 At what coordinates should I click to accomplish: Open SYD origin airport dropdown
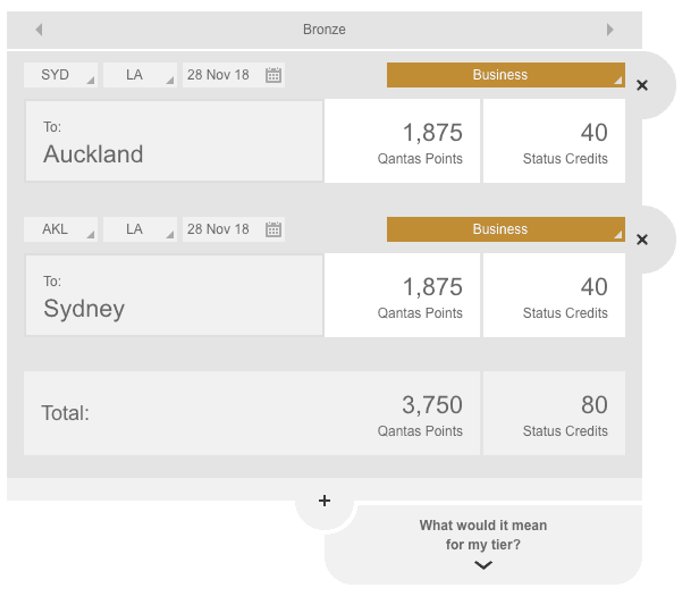click(61, 75)
